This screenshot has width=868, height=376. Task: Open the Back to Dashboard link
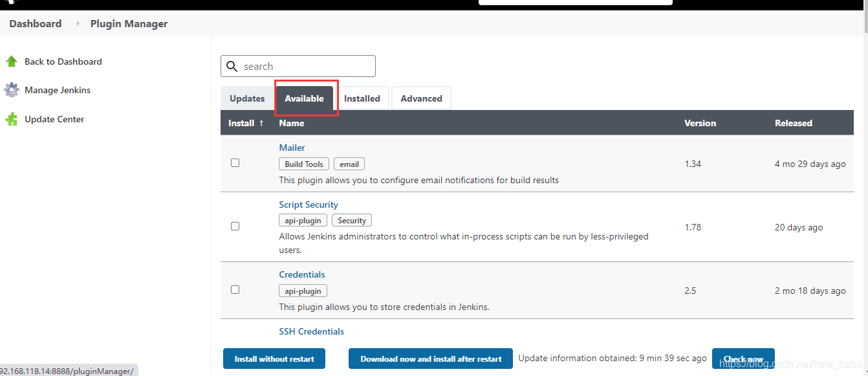point(63,61)
